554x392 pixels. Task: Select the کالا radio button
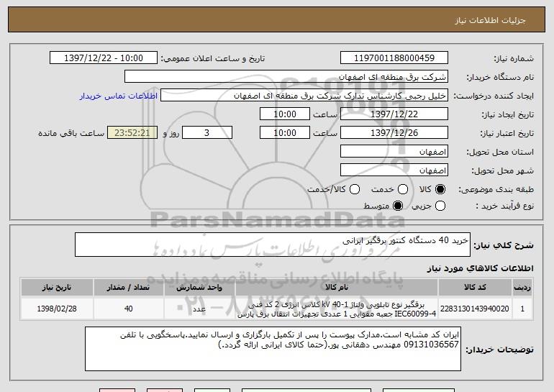coord(440,189)
